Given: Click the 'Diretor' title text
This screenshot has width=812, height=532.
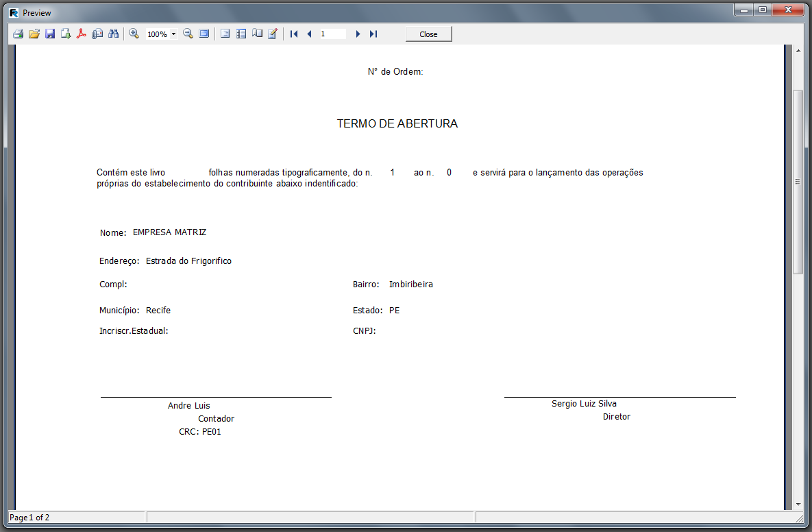Looking at the screenshot, I should click(616, 417).
